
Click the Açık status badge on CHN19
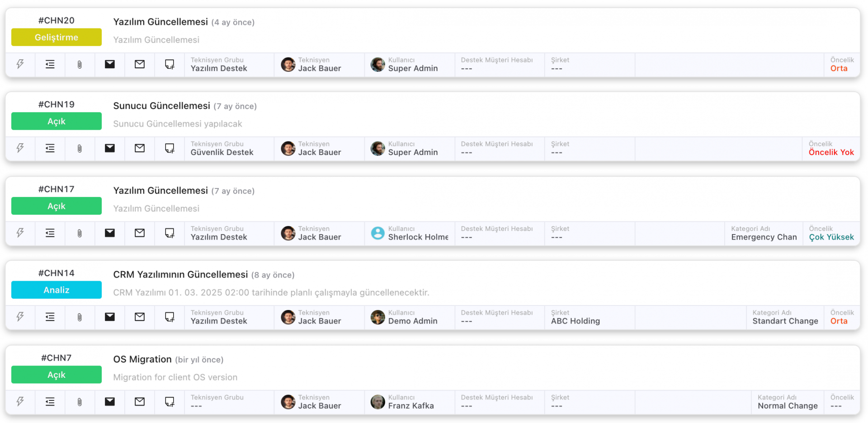57,122
